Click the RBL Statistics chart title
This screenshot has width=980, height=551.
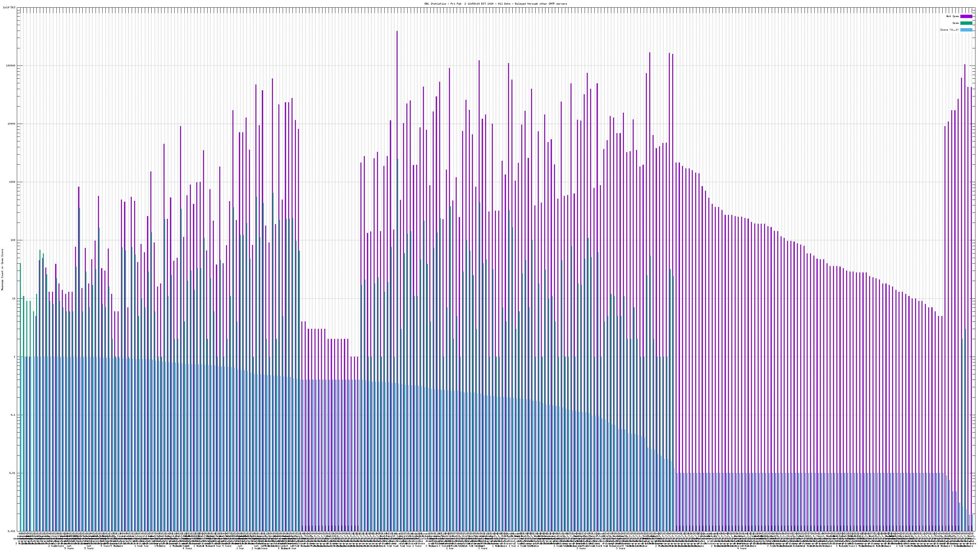(495, 4)
